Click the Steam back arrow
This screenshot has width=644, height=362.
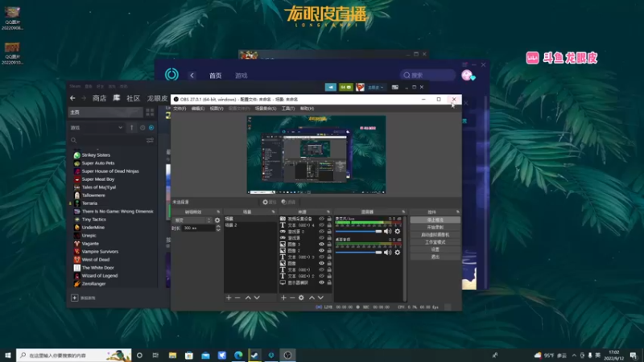pyautogui.click(x=72, y=98)
